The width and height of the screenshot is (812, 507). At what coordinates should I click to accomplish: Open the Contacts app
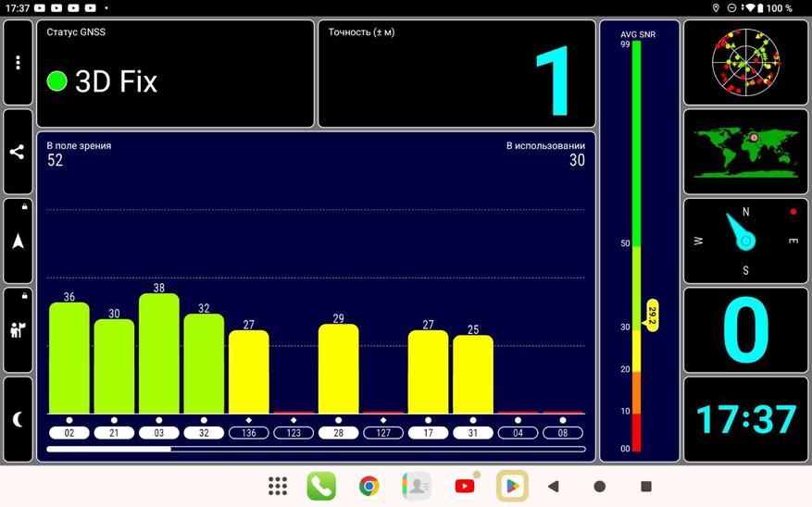[x=417, y=486]
